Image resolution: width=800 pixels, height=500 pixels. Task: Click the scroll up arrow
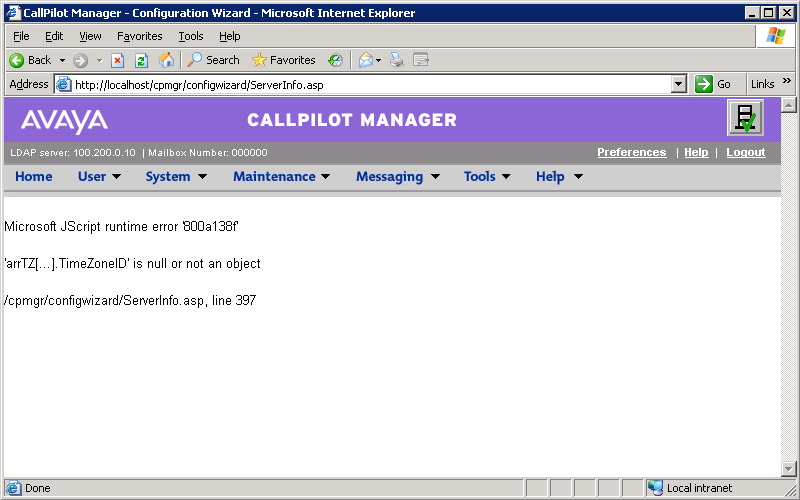[788, 106]
